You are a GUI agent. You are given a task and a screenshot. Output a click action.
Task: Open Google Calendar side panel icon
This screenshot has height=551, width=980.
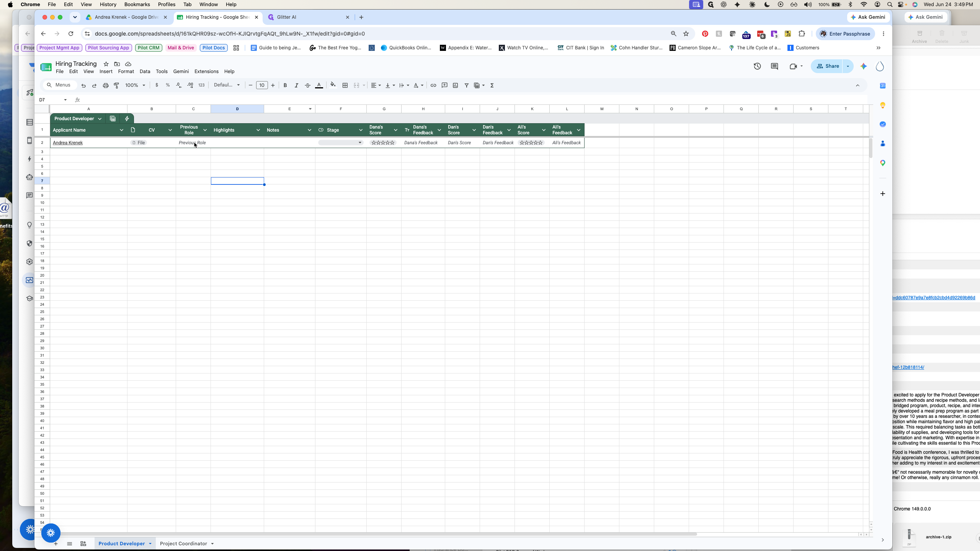pyautogui.click(x=882, y=86)
